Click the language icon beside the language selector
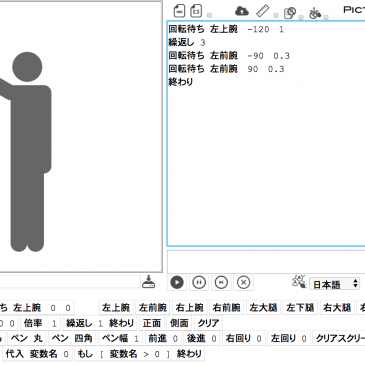Screen dimensions: 365x365 299,282
